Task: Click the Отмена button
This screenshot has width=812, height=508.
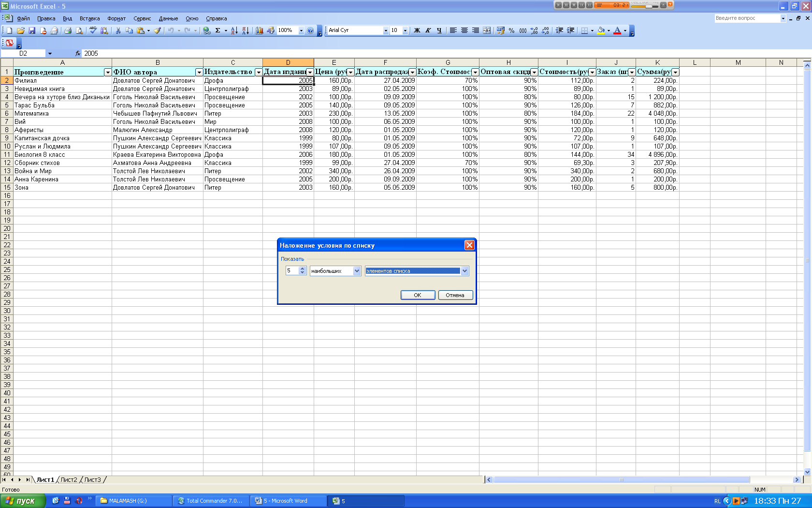Action: [x=455, y=295]
